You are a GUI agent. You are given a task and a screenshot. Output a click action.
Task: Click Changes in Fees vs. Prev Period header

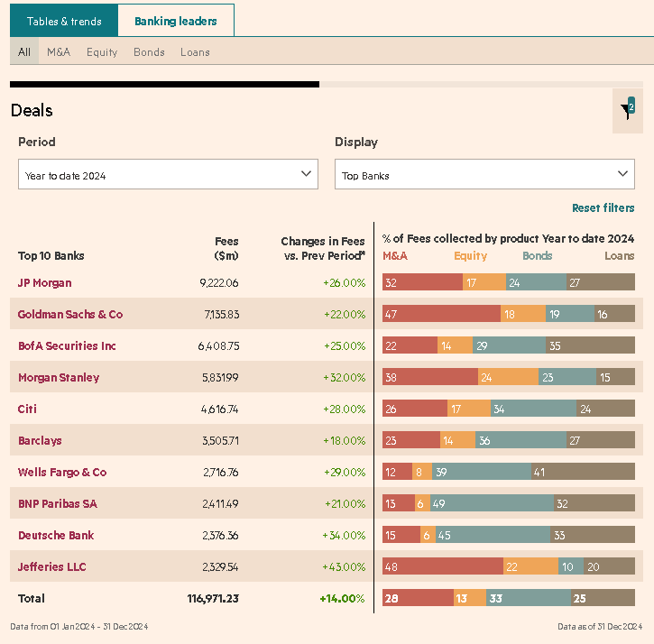(x=323, y=248)
